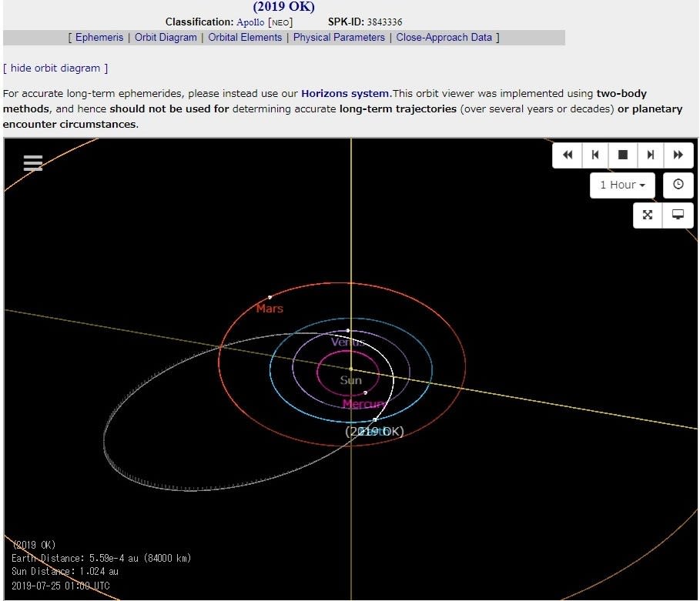Stop the orbit animation
The width and height of the screenshot is (700, 601).
click(623, 155)
